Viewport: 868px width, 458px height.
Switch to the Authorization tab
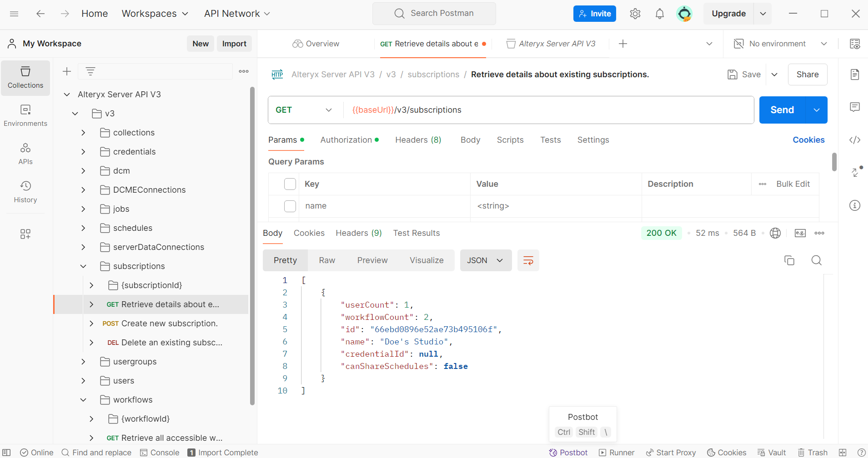click(x=346, y=140)
